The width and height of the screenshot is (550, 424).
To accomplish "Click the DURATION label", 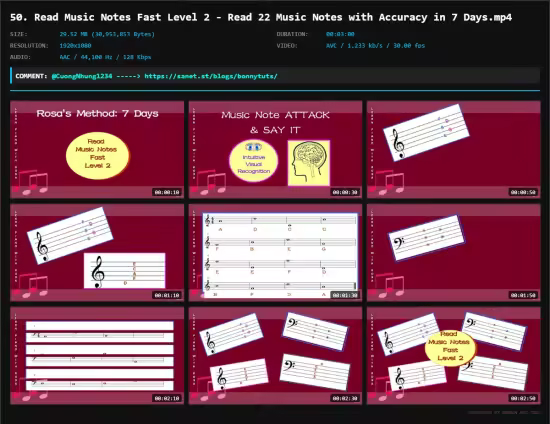I will (x=292, y=34).
